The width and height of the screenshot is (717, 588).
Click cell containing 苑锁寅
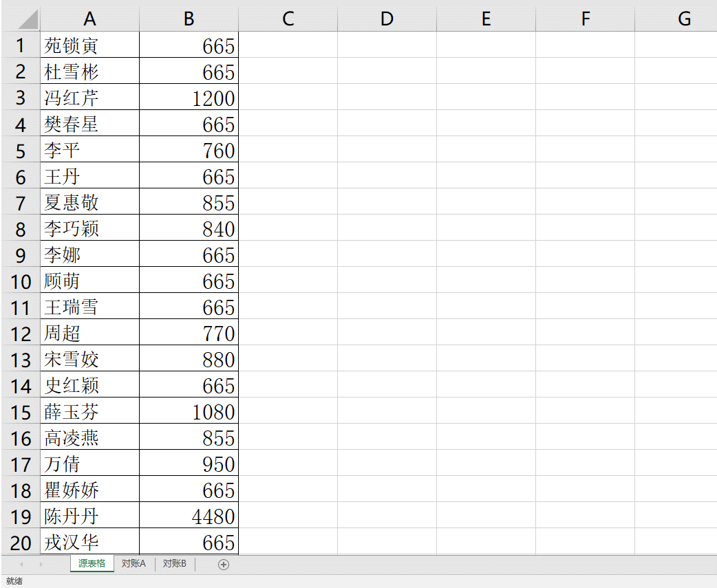coord(89,45)
